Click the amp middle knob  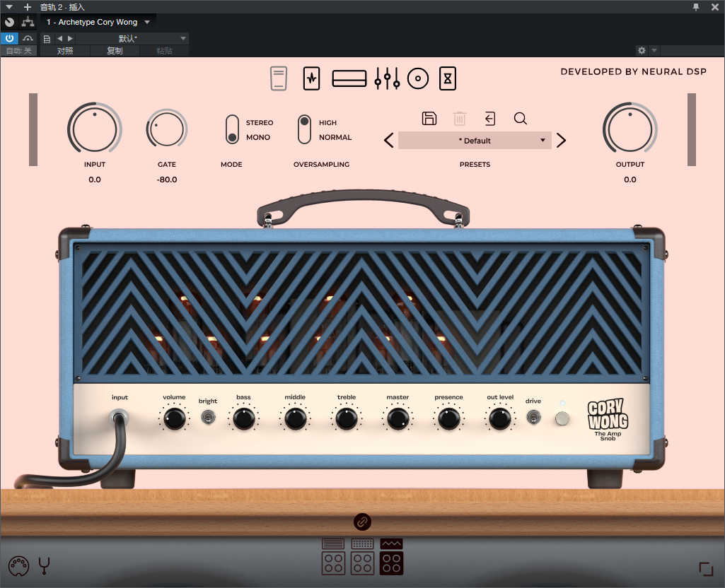(x=295, y=419)
